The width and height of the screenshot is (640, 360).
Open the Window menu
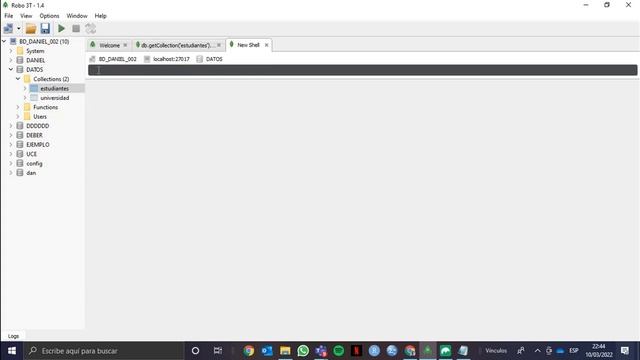[77, 16]
